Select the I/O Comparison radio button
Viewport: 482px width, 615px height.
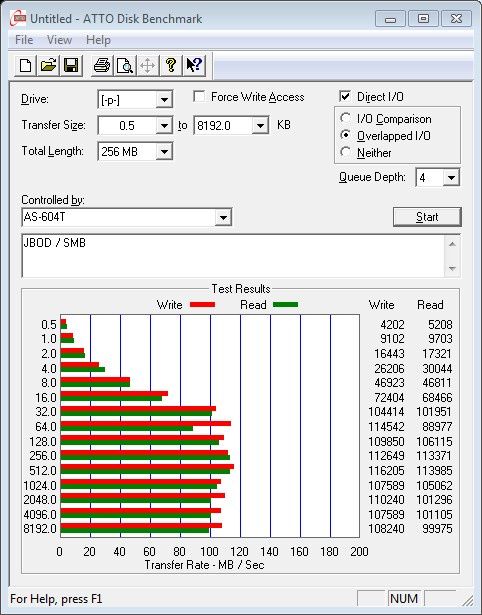coord(346,118)
